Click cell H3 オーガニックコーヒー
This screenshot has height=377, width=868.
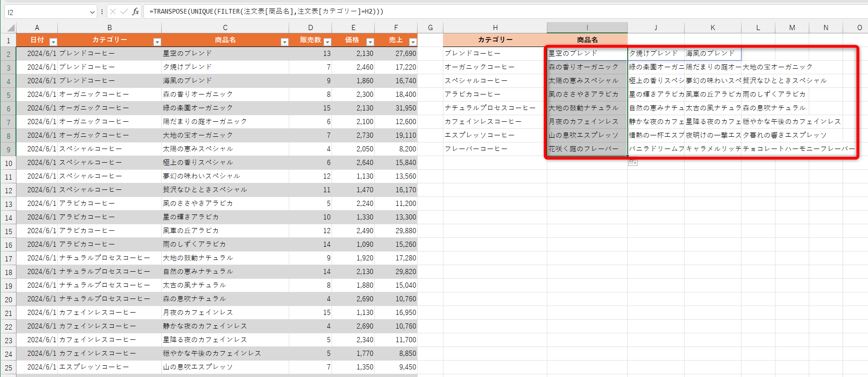click(x=495, y=67)
